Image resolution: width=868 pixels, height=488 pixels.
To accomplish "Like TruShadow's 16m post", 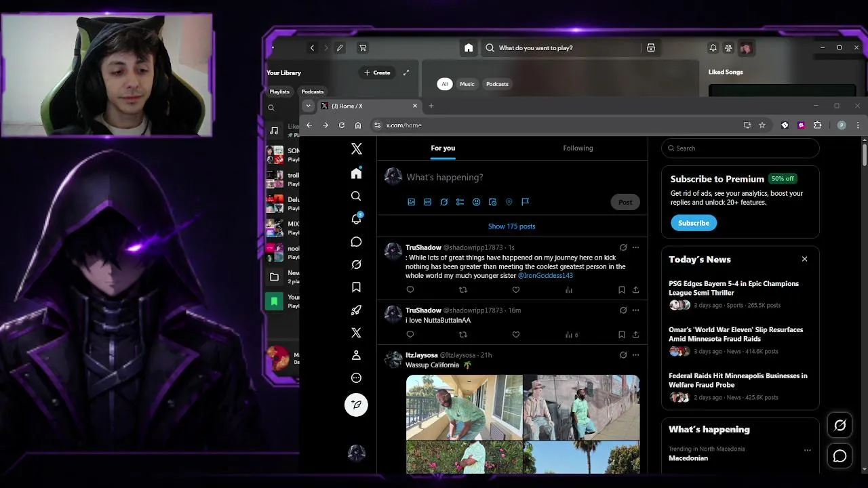I will (x=516, y=334).
